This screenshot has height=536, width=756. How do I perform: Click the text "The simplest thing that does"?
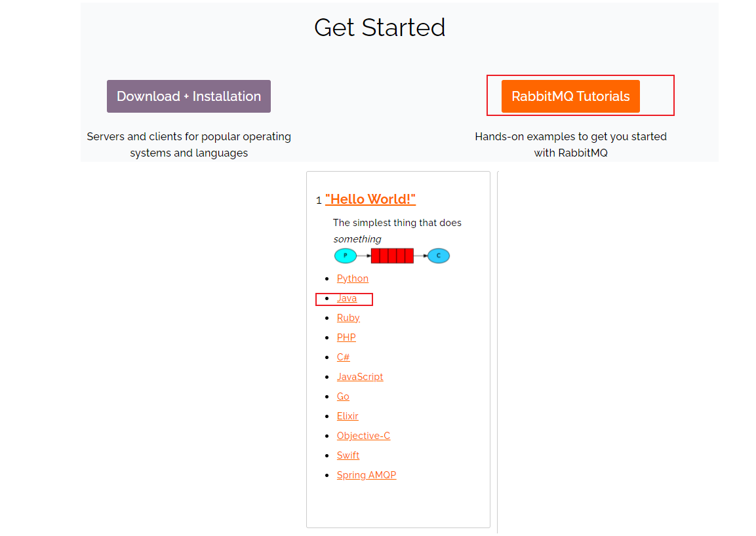[x=397, y=223]
